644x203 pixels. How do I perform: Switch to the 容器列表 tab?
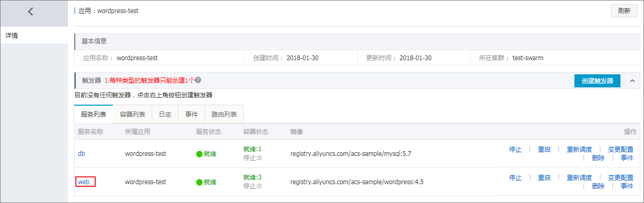[132, 114]
